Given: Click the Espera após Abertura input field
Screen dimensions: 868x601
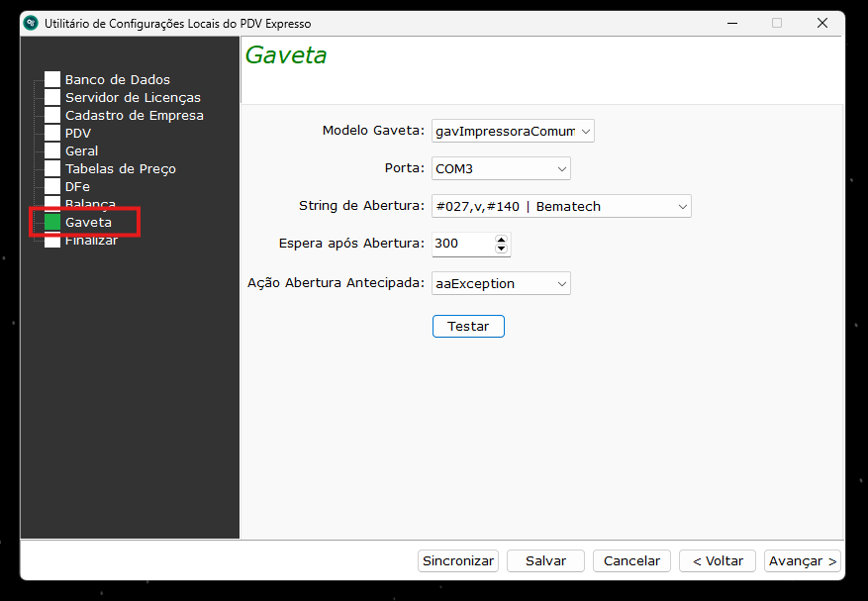Looking at the screenshot, I should [x=460, y=244].
